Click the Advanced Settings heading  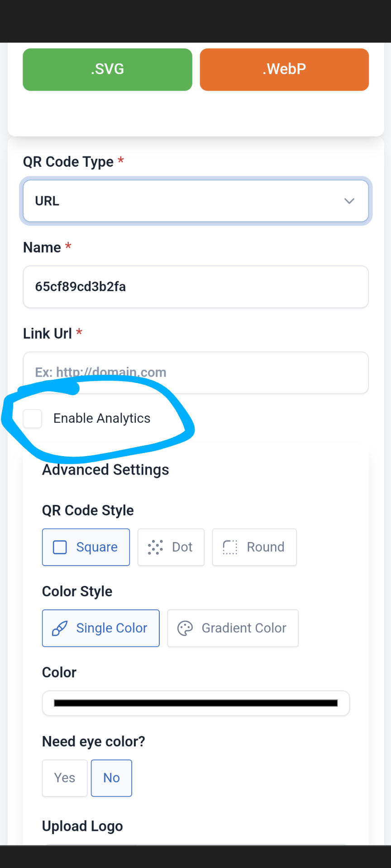[x=105, y=470]
